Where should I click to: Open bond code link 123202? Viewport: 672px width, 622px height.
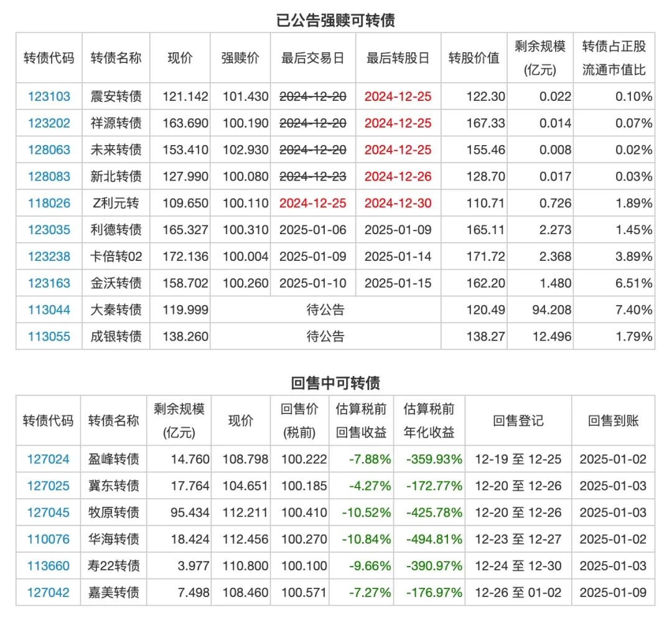(x=49, y=123)
